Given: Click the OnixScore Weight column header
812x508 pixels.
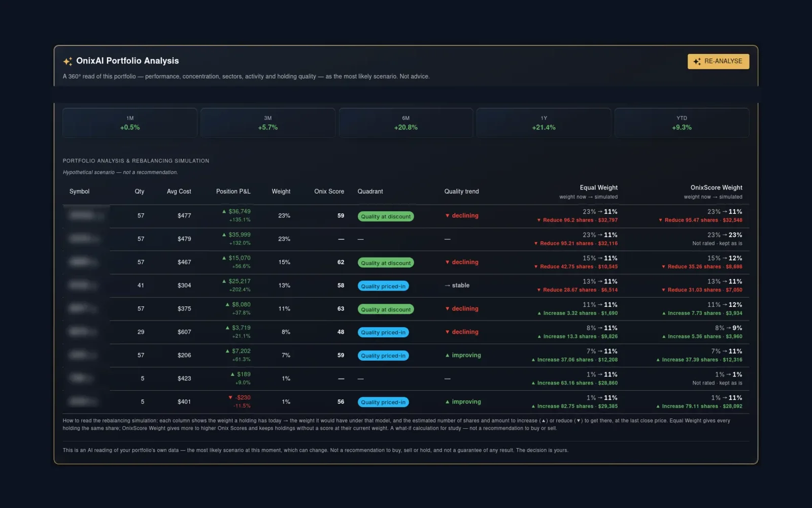Looking at the screenshot, I should (716, 188).
